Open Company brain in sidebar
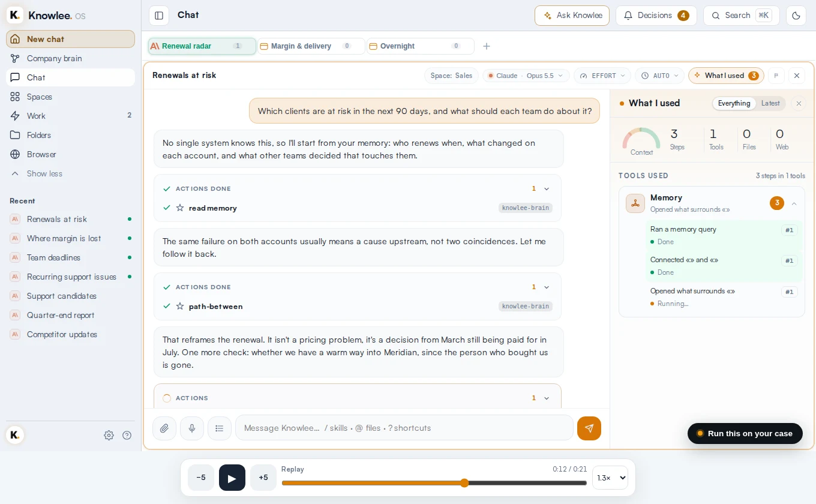Screen dimensions: 816x504 pyautogui.click(x=70, y=58)
